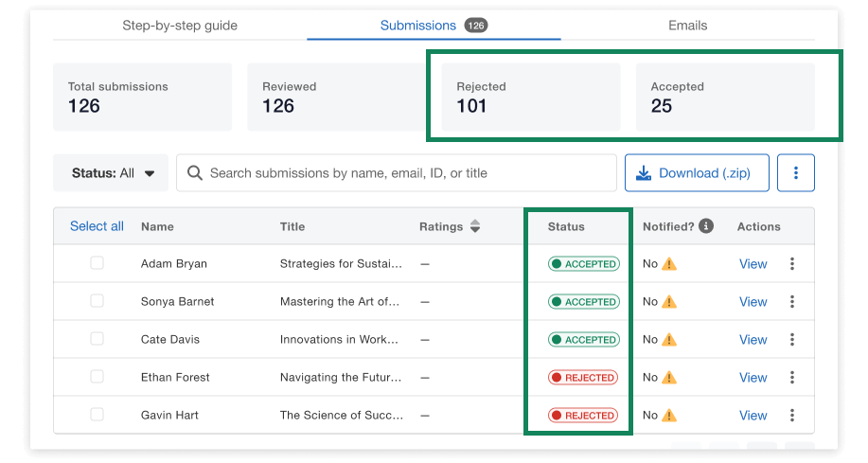Open row actions menu for Sonya Barnet
This screenshot has height=463, width=868.
pos(792,302)
